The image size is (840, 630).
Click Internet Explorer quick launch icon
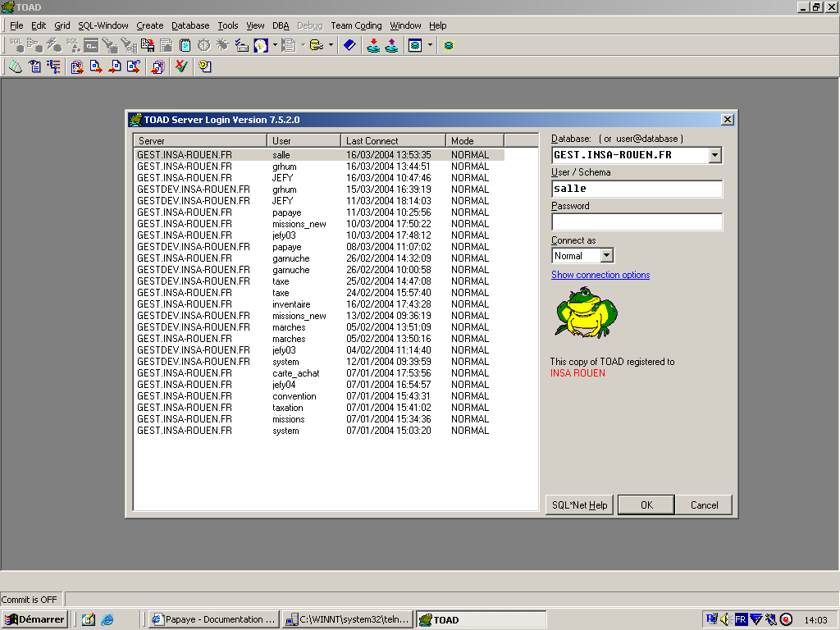[107, 619]
